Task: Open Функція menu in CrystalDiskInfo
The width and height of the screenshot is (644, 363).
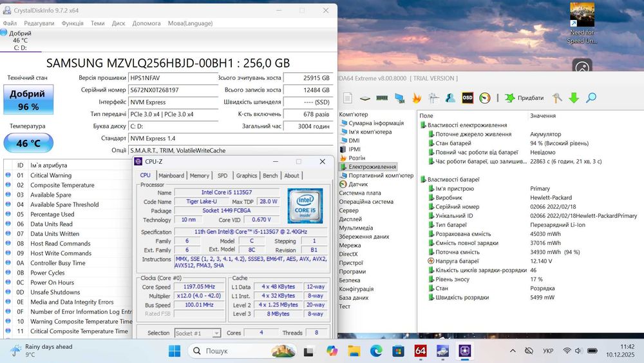Action: pyautogui.click(x=72, y=23)
